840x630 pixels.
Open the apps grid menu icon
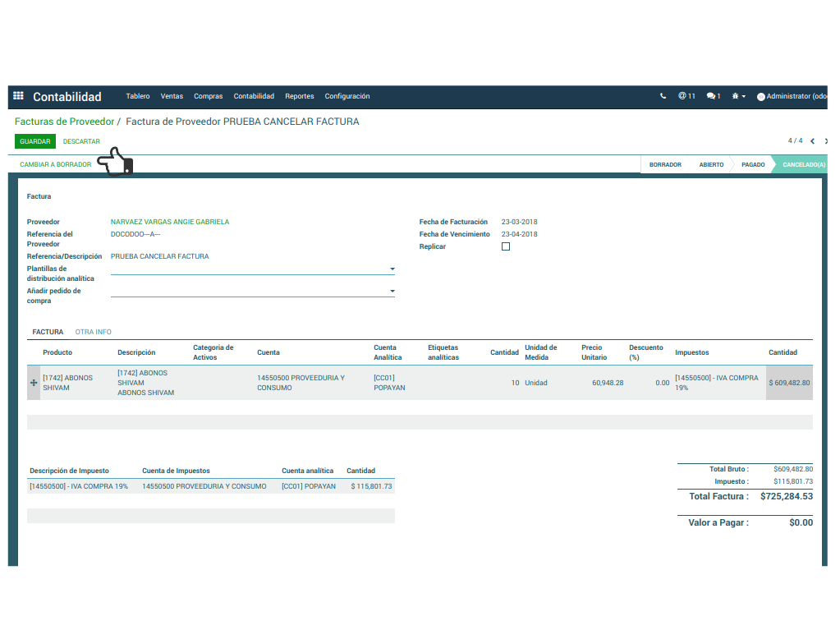click(18, 96)
